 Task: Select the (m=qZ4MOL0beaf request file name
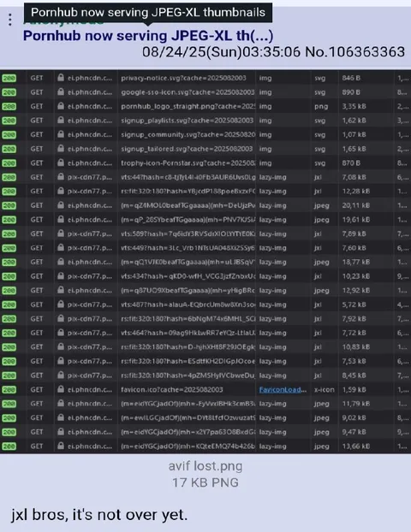pos(188,205)
